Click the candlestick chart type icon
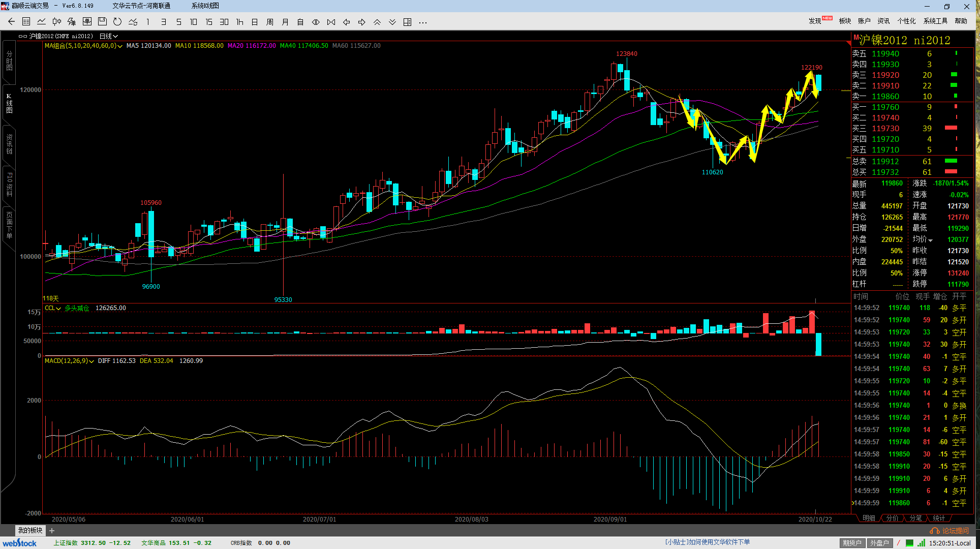The width and height of the screenshot is (980, 549). (57, 22)
